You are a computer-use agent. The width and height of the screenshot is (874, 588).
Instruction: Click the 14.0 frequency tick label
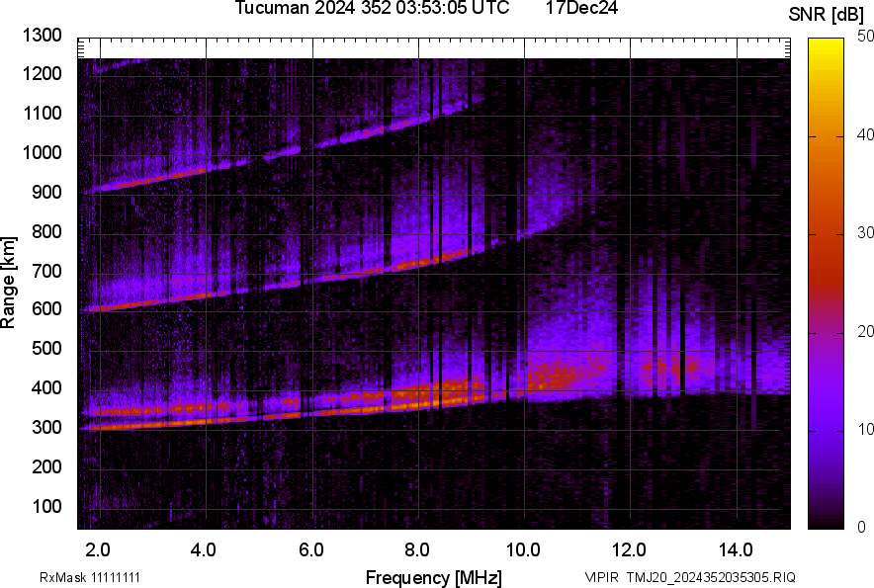[x=736, y=549]
